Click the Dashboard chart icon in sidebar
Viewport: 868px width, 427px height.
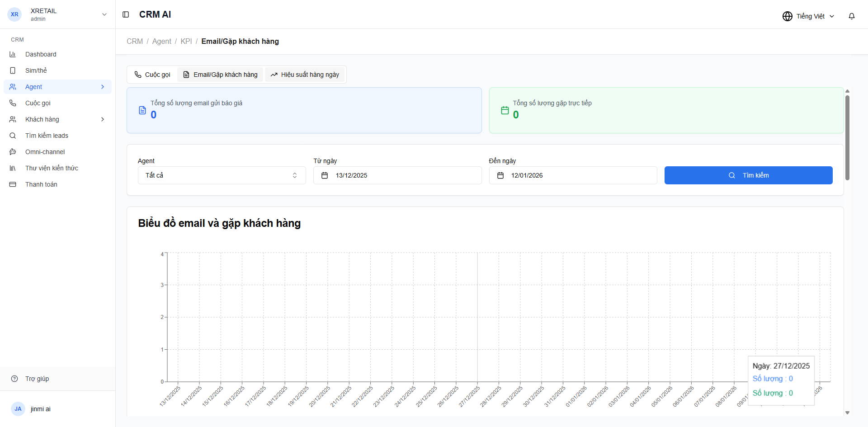coord(13,54)
